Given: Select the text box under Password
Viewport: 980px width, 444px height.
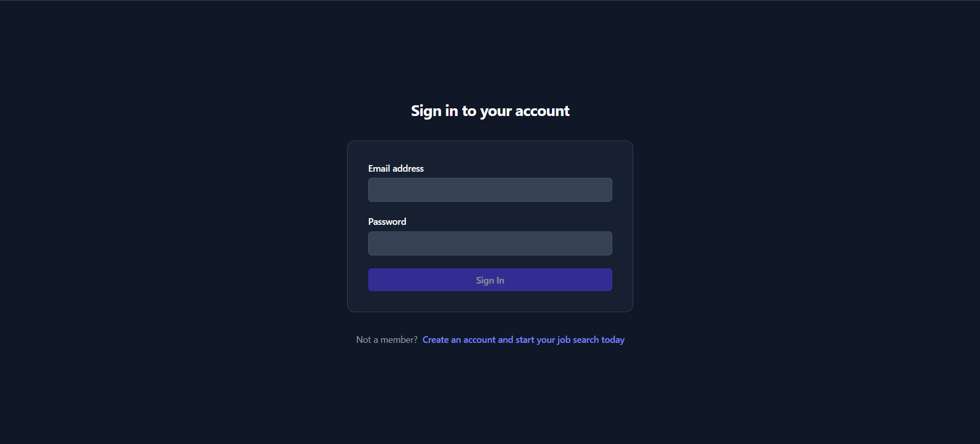Looking at the screenshot, I should coord(490,243).
